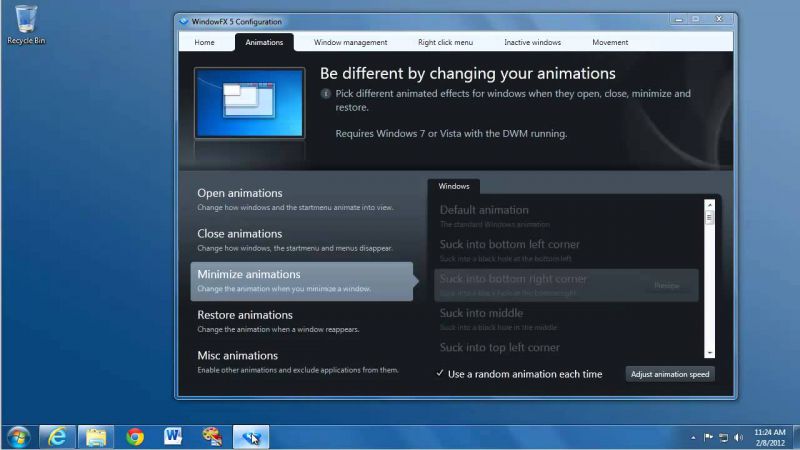This screenshot has width=800, height=450.
Task: Open the volume speaker tray icon
Action: pyautogui.click(x=738, y=437)
